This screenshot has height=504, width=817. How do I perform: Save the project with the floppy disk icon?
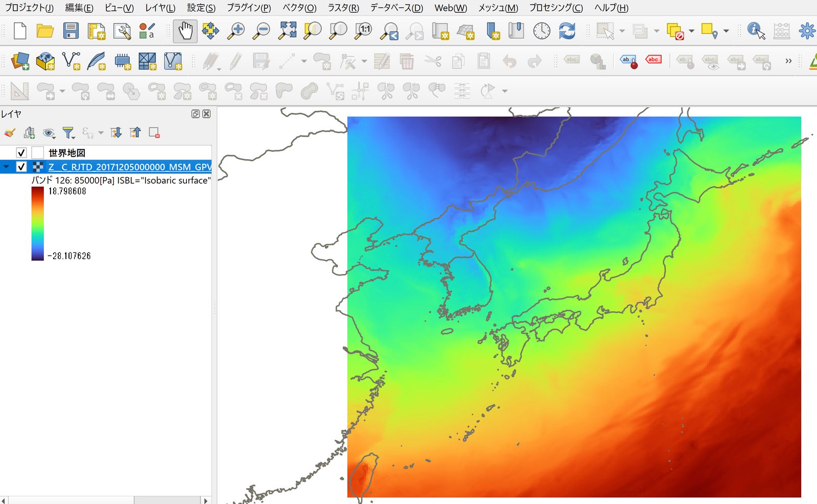click(70, 31)
